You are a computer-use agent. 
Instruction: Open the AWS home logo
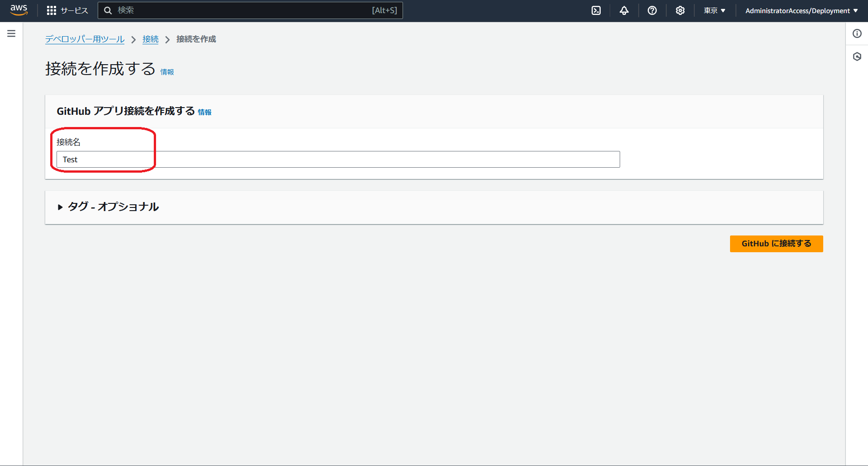tap(19, 10)
